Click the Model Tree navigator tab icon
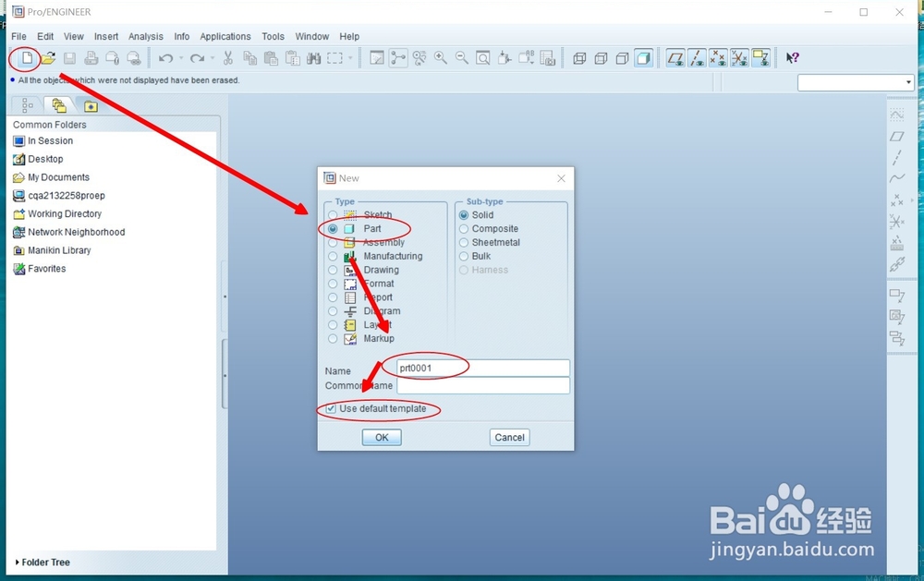The image size is (924, 581). pyautogui.click(x=27, y=105)
